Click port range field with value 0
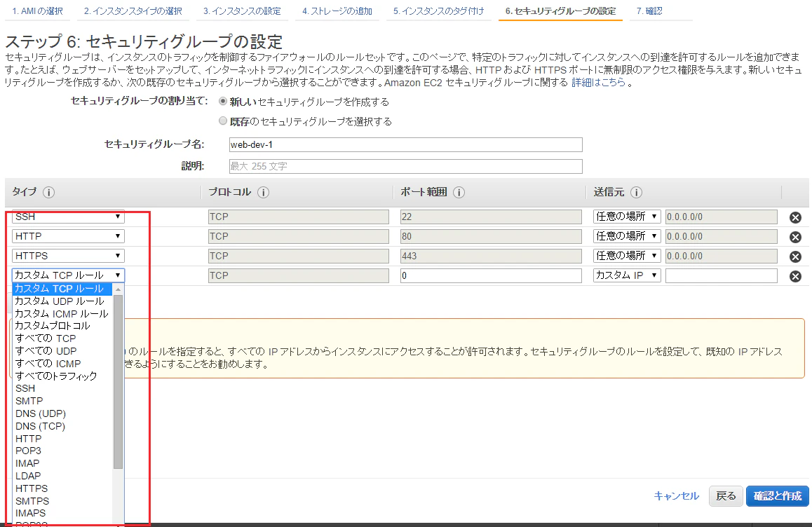812x527 pixels. [491, 276]
